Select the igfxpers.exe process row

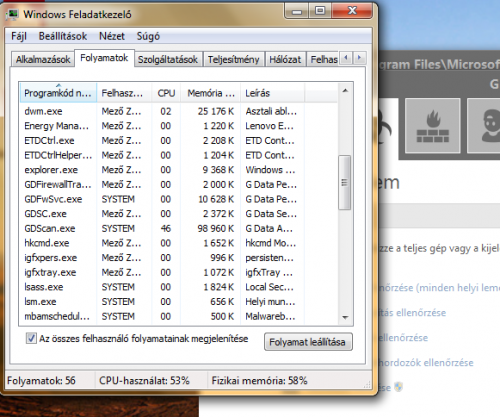point(178,258)
